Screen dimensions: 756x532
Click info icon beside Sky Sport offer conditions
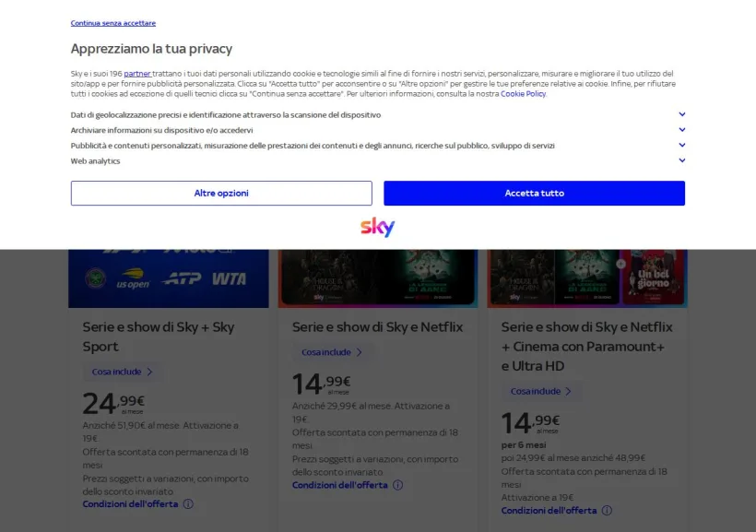pyautogui.click(x=188, y=504)
